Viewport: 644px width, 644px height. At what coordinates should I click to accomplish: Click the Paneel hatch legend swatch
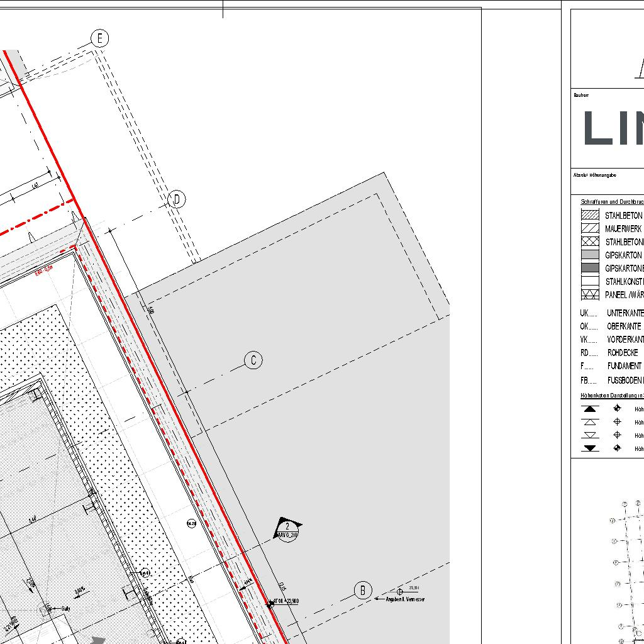pos(590,294)
